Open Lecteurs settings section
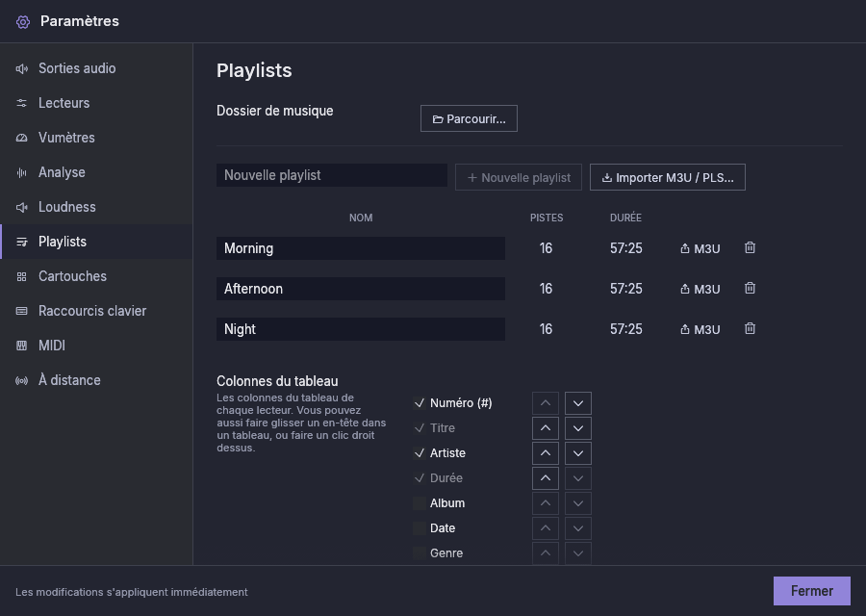Viewport: 866px width, 616px height. point(96,103)
